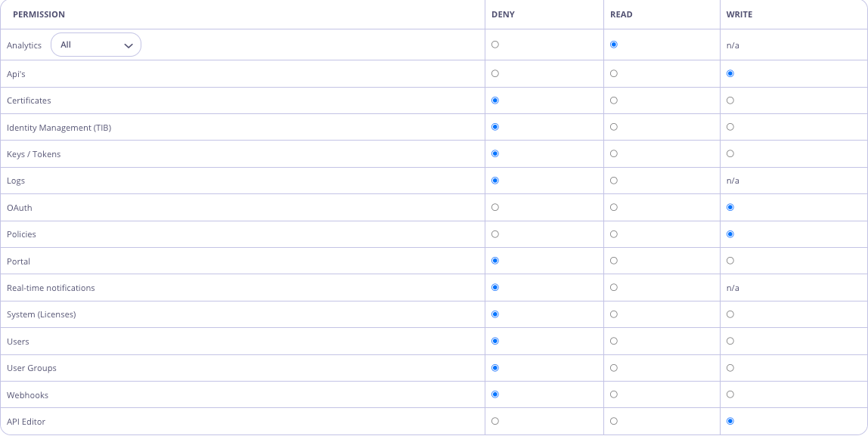
Task: Choose Read for Webhooks
Action: 613,394
